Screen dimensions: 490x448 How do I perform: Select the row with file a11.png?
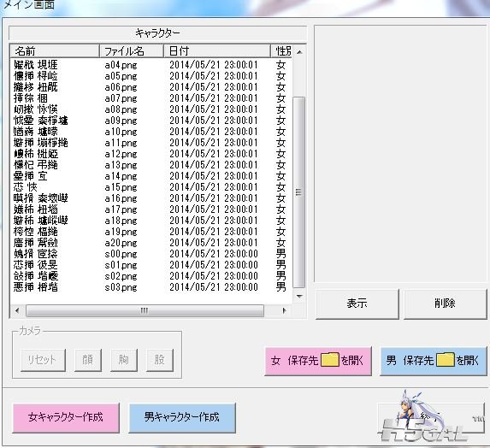click(151, 143)
